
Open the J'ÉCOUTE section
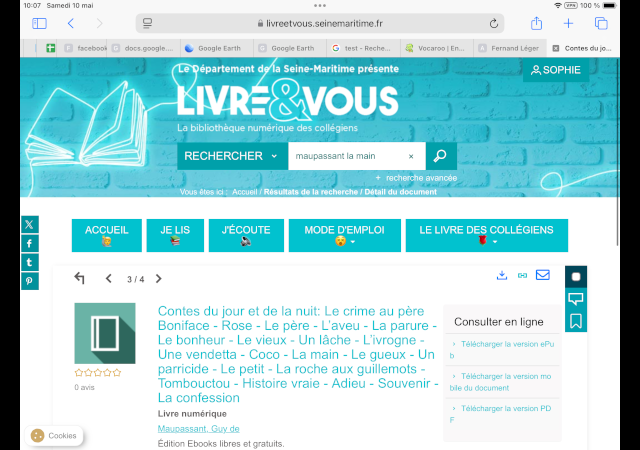[x=246, y=235]
